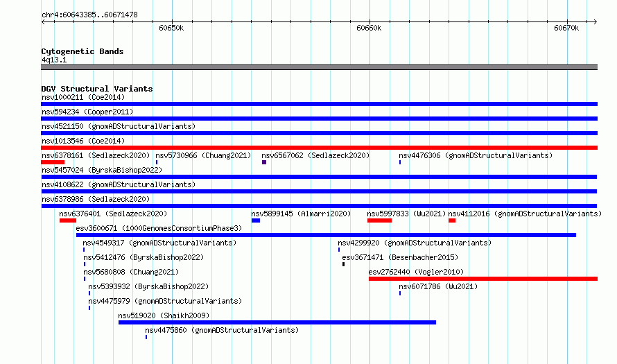Open nsv4475860 (gnomADStructuralVariants) label
The width and height of the screenshot is (617, 364).
[x=222, y=330]
